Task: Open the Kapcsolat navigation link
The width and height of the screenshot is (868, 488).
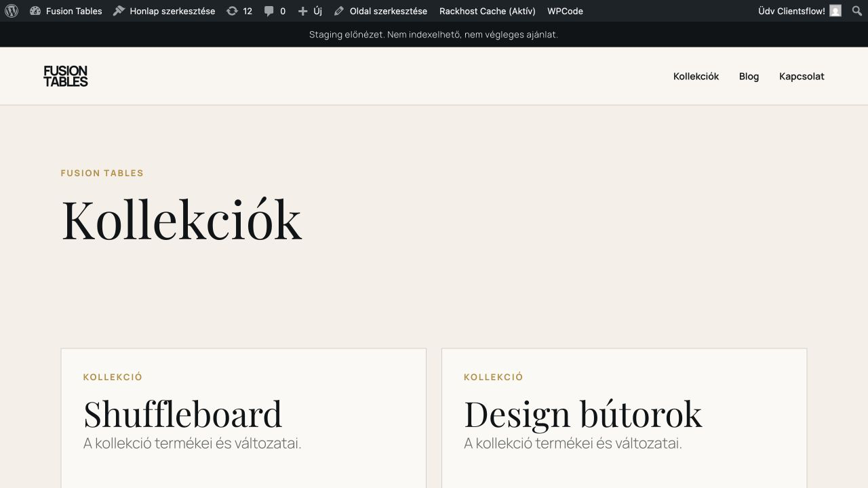Action: click(802, 76)
